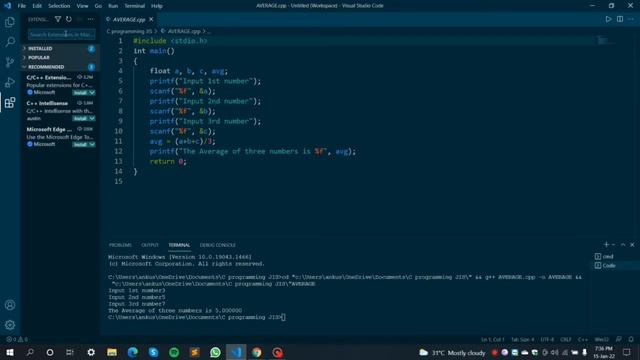Close the terminal panel

[x=632, y=244]
